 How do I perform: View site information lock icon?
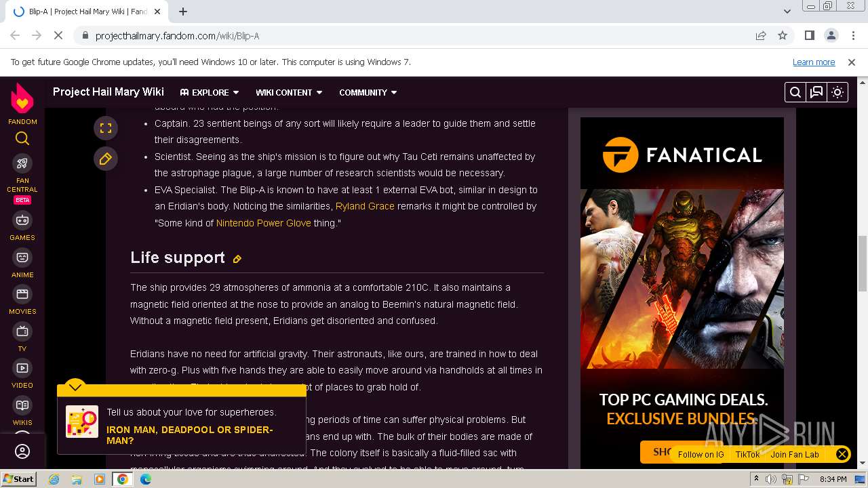85,36
